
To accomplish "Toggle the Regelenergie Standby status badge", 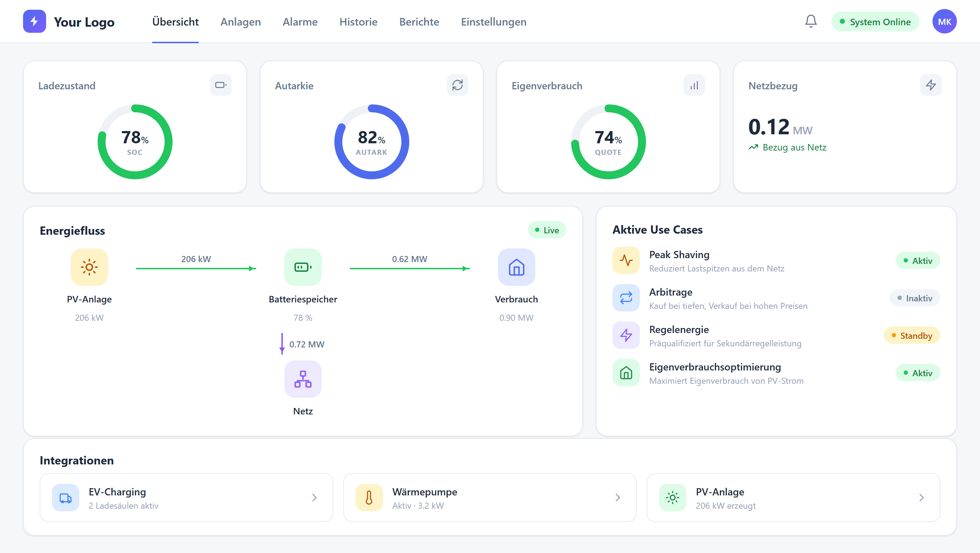I will click(x=912, y=336).
